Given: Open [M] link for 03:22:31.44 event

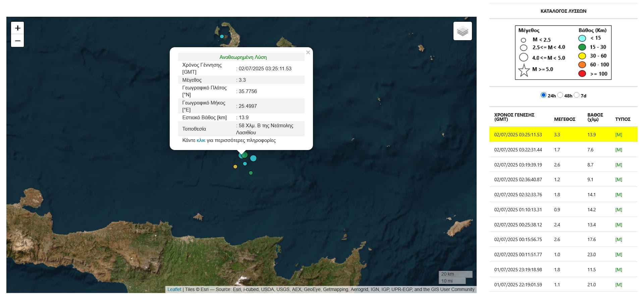Looking at the screenshot, I should click(619, 150).
